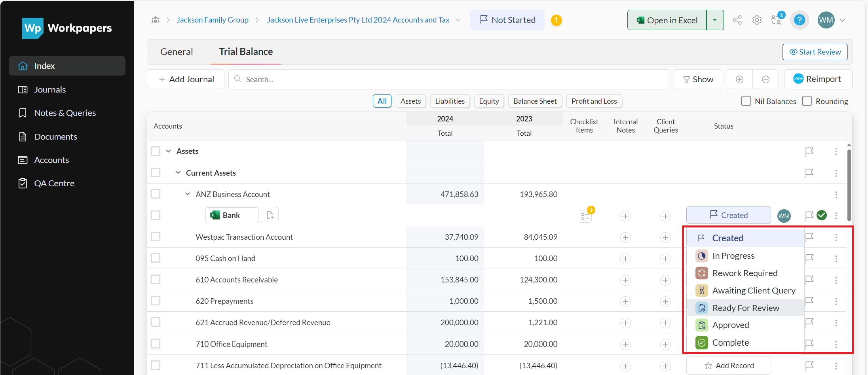Tick the ANZ Business Account checkbox
The image size is (868, 375).
(156, 194)
